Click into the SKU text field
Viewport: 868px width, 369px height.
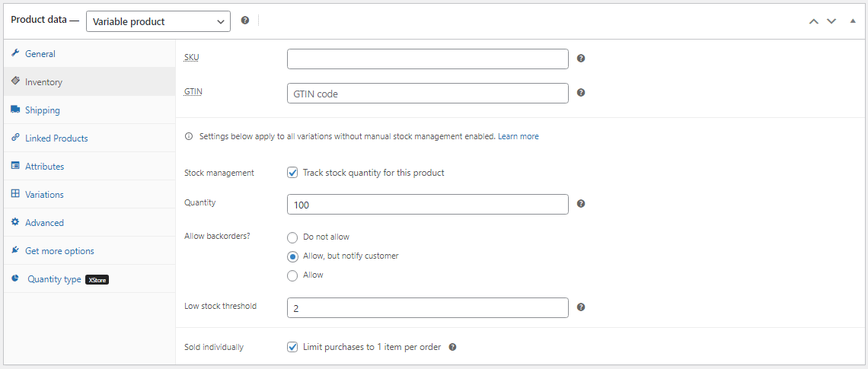coord(427,59)
